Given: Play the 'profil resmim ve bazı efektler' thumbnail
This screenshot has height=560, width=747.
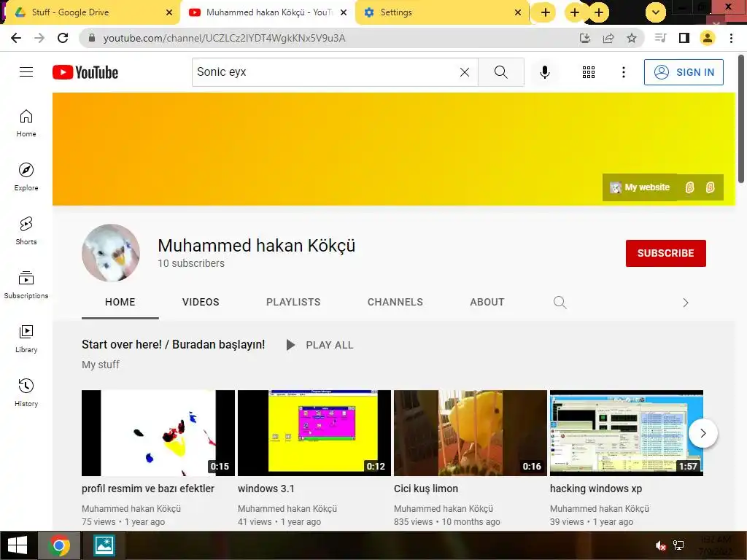Looking at the screenshot, I should click(x=158, y=433).
